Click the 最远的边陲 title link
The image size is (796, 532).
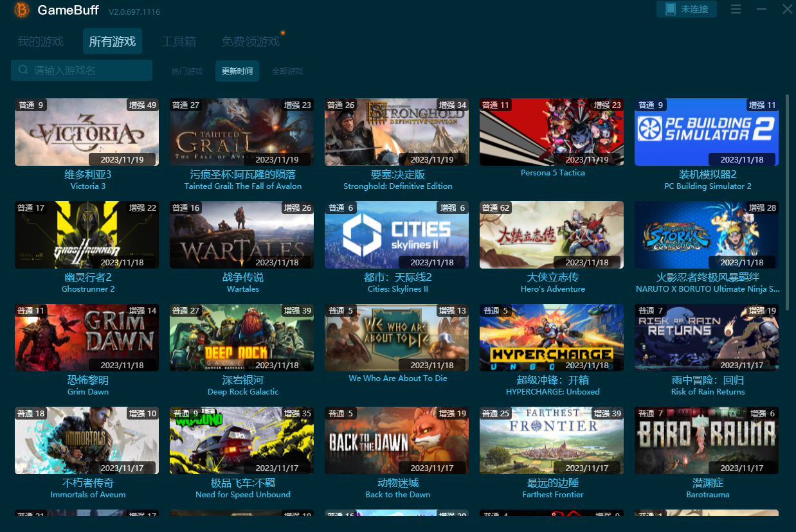point(553,483)
